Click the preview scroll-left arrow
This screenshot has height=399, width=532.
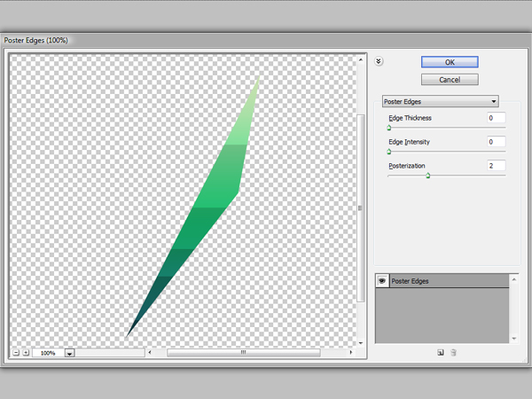coord(150,353)
